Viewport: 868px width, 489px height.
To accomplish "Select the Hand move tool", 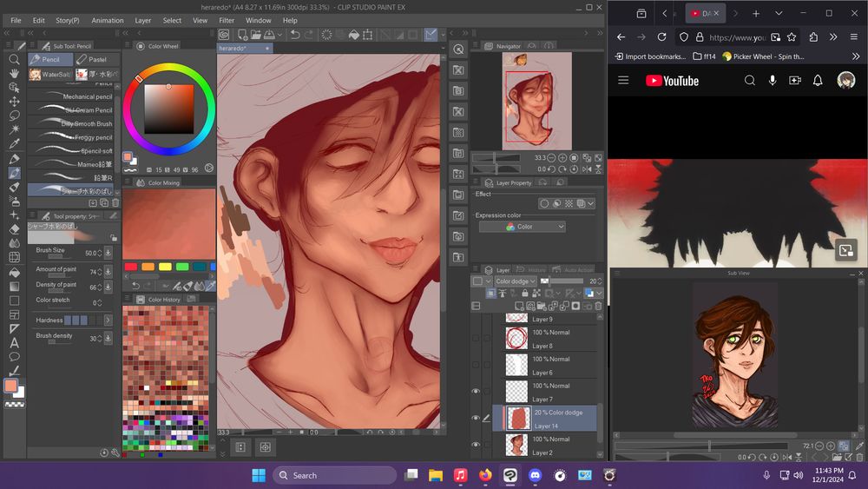I will coord(15,73).
